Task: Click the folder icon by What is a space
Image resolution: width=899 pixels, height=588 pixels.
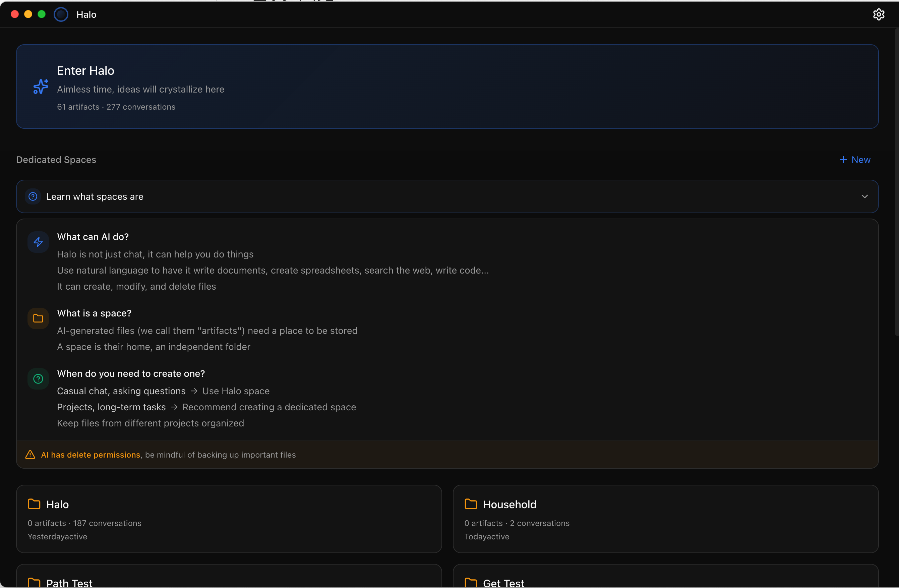Action: coord(38,318)
